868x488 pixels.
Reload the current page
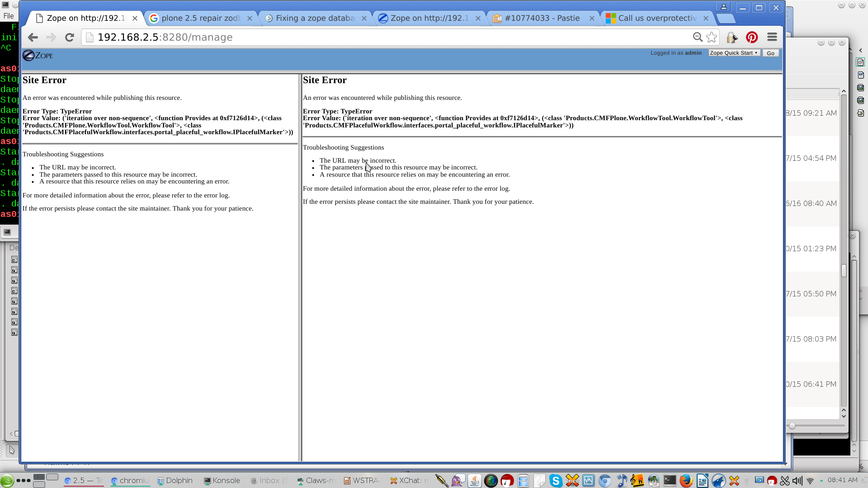click(69, 38)
